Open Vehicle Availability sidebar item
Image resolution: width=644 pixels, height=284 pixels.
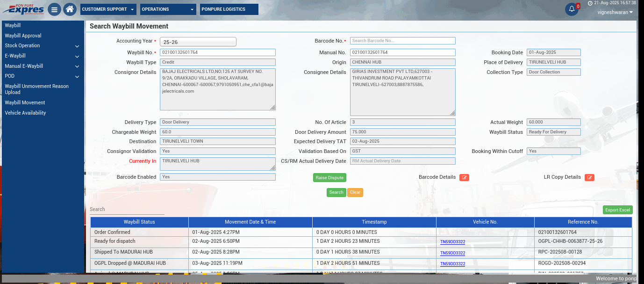click(26, 113)
